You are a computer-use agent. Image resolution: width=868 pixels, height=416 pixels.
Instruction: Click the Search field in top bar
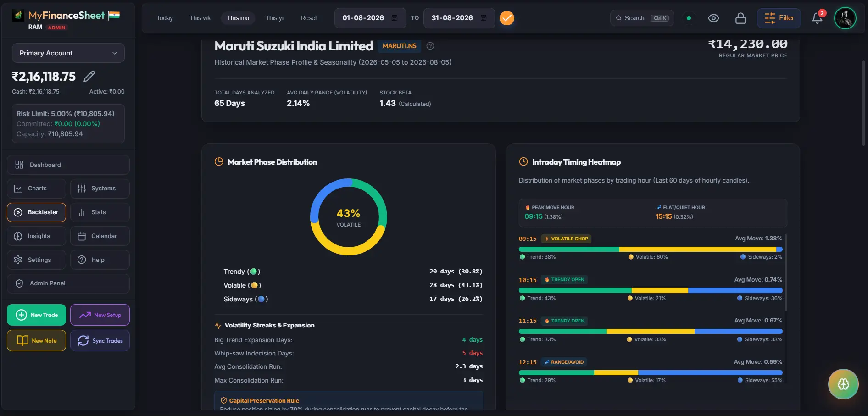click(642, 18)
